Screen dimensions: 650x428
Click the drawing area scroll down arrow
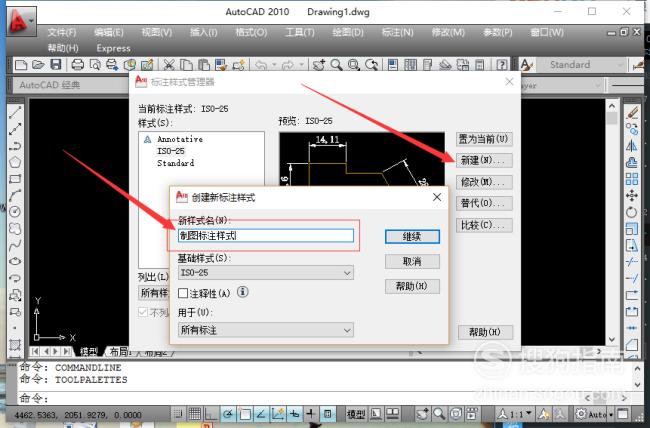[x=612, y=339]
